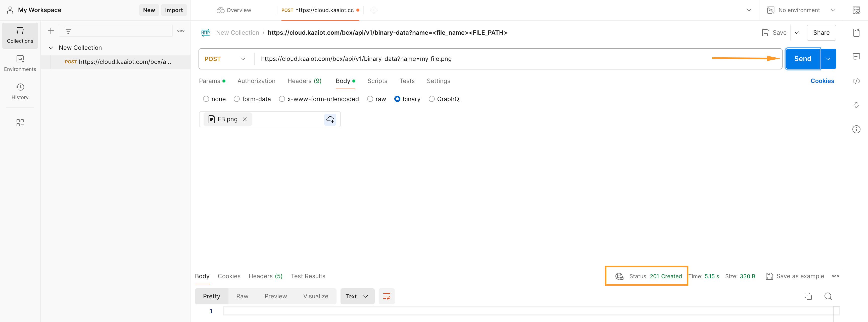Screen dimensions: 868x322
Task: Select the x-www-form-urlencoded radio option
Action: 282,99
